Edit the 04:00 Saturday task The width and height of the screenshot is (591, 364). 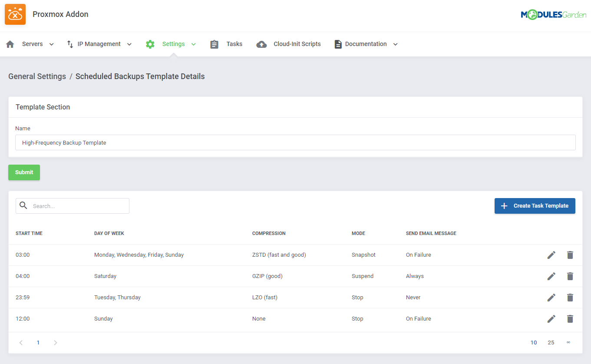(x=551, y=276)
